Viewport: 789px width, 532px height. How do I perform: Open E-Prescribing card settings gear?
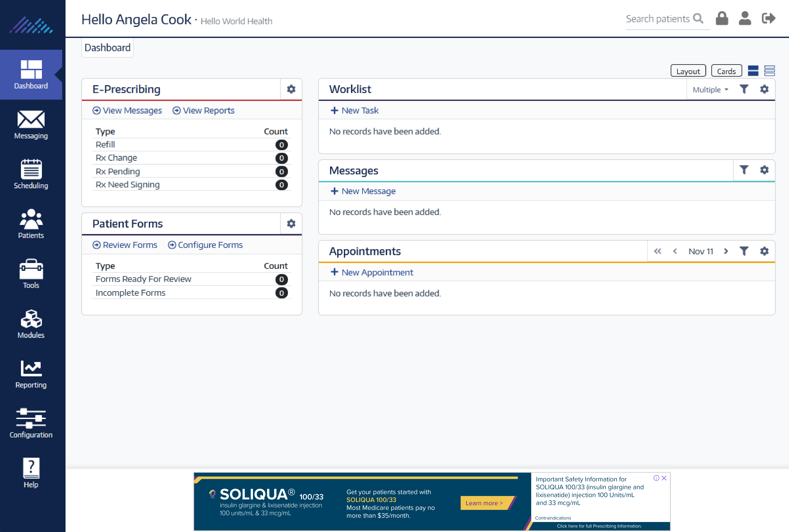(291, 89)
